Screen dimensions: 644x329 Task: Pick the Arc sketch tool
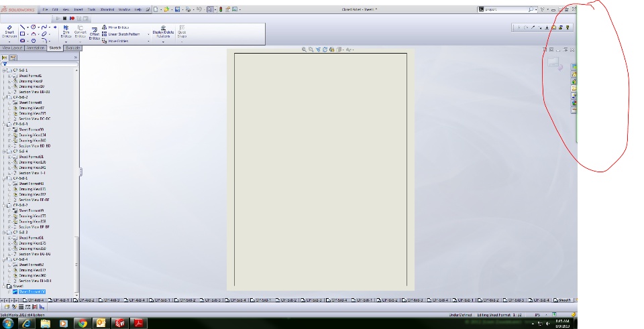pyautogui.click(x=34, y=34)
